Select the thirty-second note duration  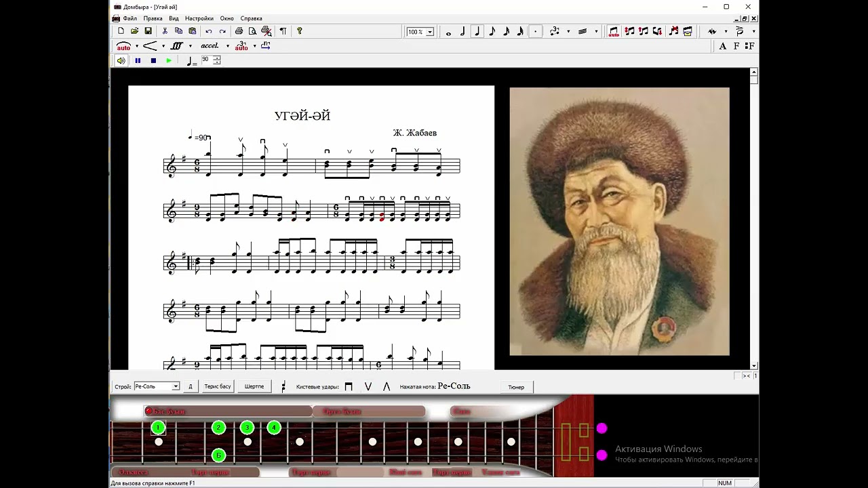pyautogui.click(x=521, y=32)
